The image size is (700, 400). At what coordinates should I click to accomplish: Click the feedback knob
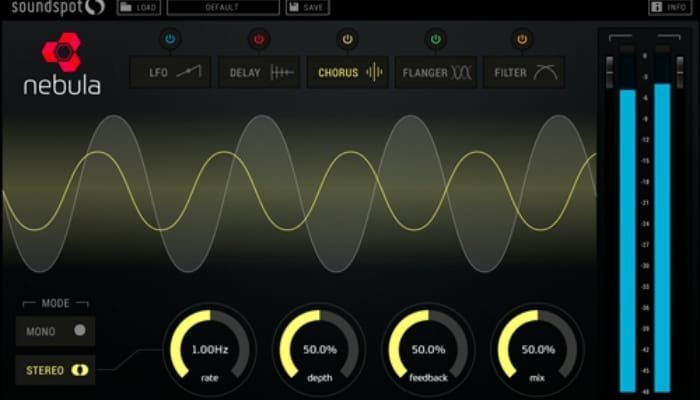(428, 350)
